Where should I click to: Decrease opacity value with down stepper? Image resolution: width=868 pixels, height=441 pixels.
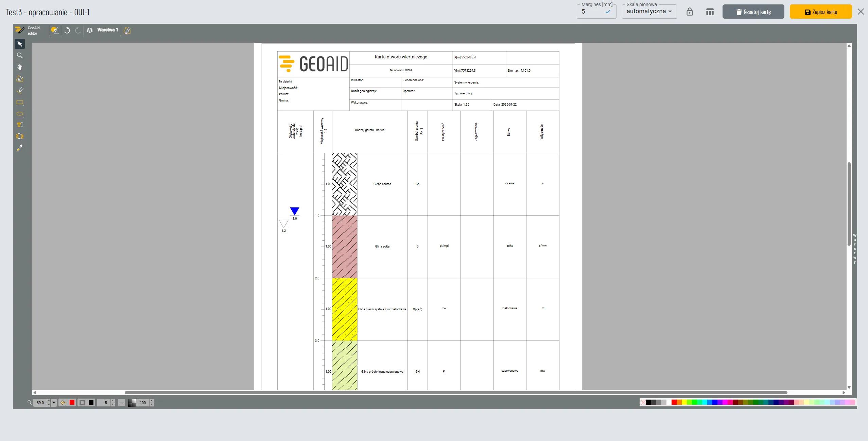pos(152,404)
